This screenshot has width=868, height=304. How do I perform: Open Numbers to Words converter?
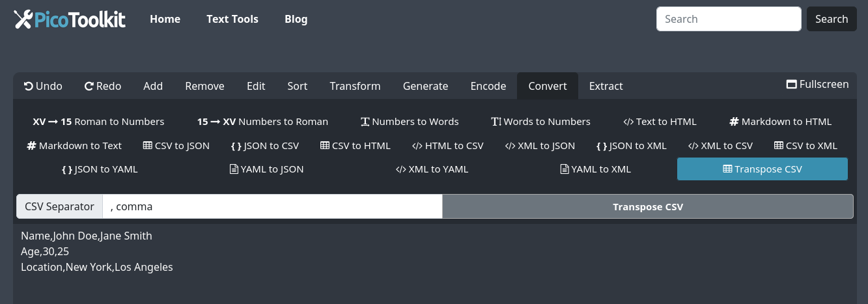410,122
